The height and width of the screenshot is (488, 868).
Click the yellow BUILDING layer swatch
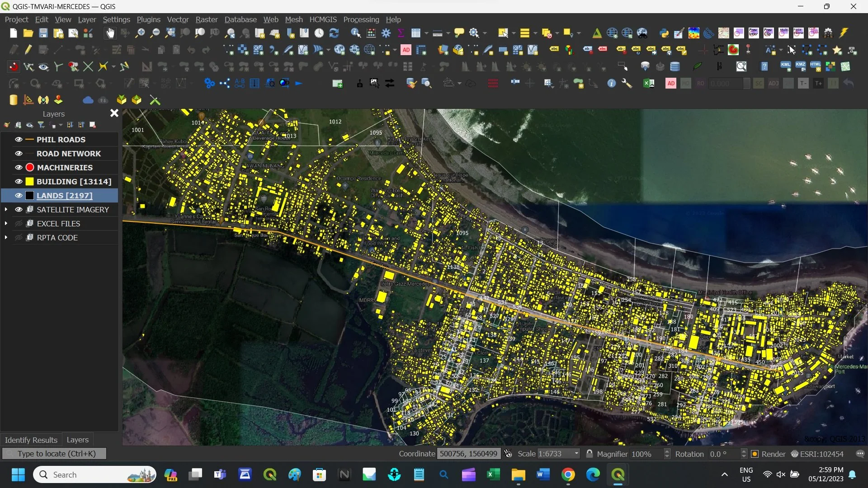pos(30,182)
